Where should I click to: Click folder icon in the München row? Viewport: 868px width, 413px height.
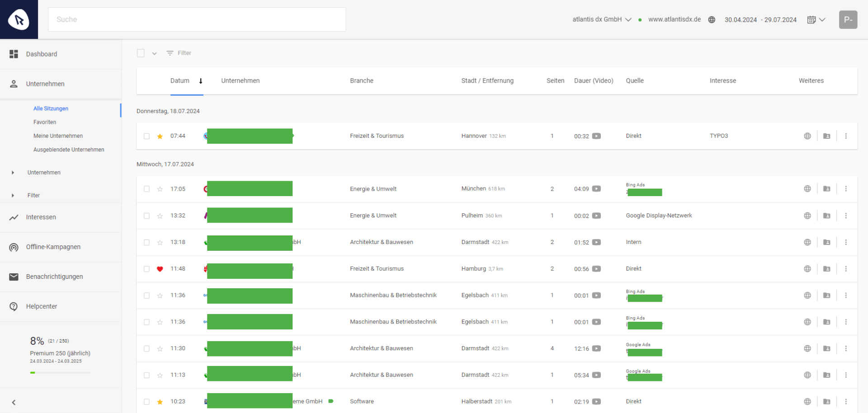click(827, 189)
